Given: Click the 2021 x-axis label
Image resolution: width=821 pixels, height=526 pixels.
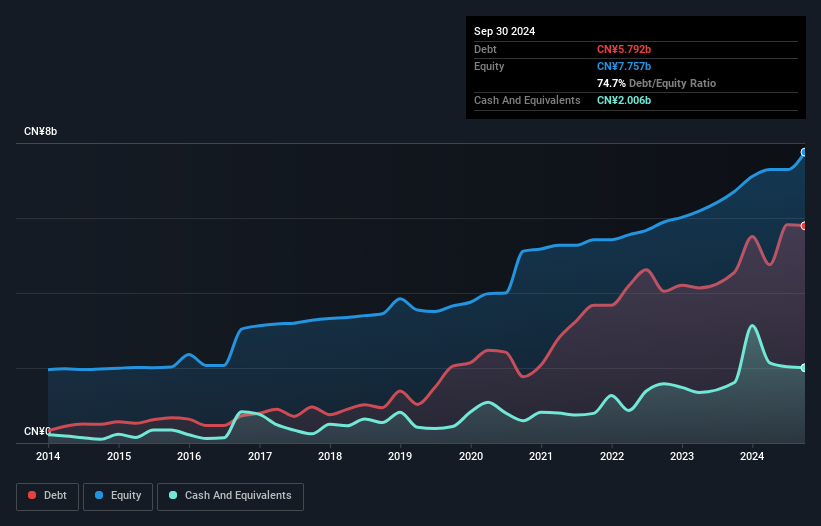Looking at the screenshot, I should point(541,456).
